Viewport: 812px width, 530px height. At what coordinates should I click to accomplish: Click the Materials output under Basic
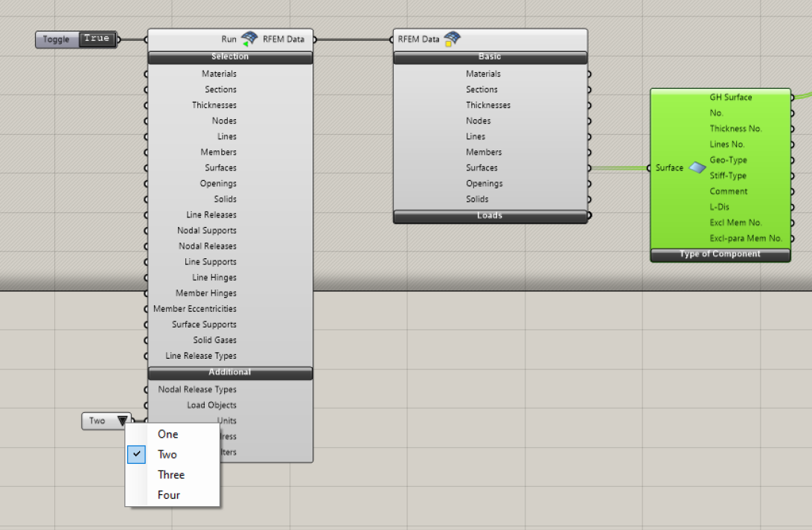tap(483, 74)
